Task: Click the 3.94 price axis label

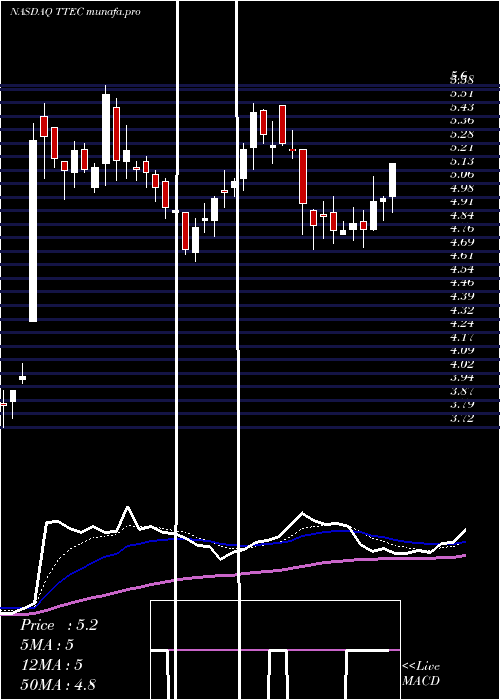Action: 462,378
